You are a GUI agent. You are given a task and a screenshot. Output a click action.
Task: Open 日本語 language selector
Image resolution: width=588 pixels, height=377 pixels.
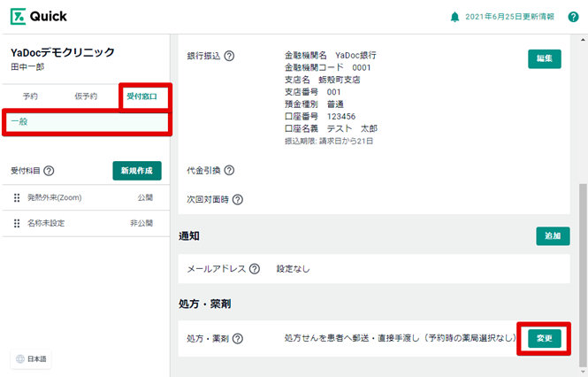click(31, 358)
